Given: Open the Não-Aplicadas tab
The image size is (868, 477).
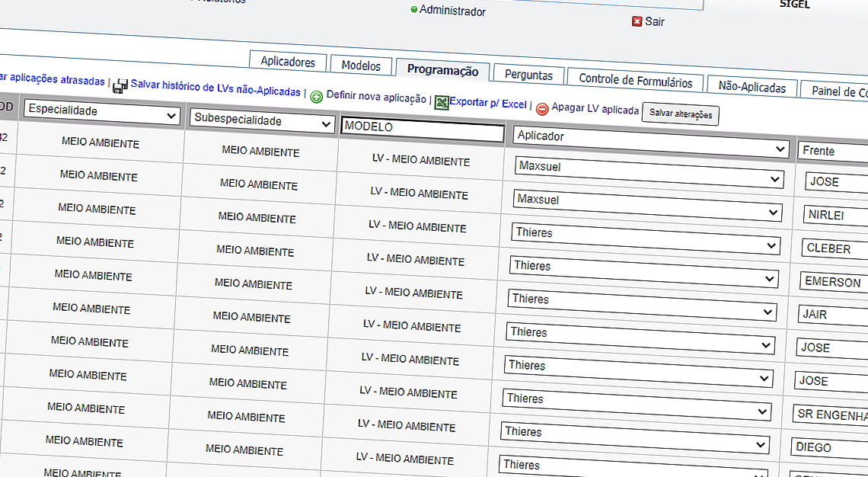Looking at the screenshot, I should pos(752,88).
